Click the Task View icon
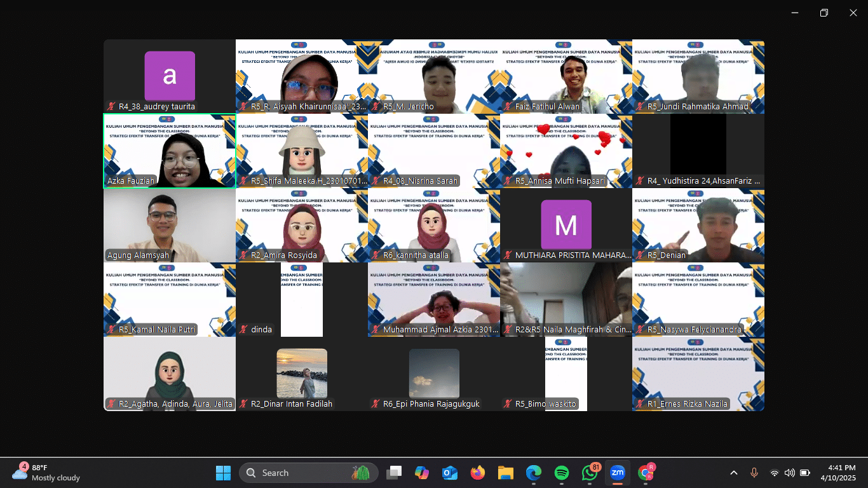The image size is (868, 488). pos(394,473)
